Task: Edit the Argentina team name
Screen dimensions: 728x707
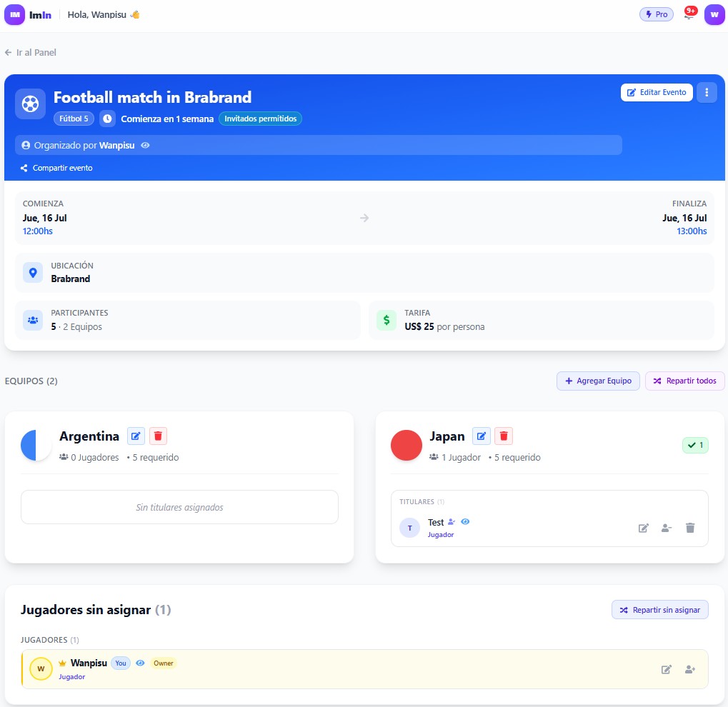Action: 136,436
